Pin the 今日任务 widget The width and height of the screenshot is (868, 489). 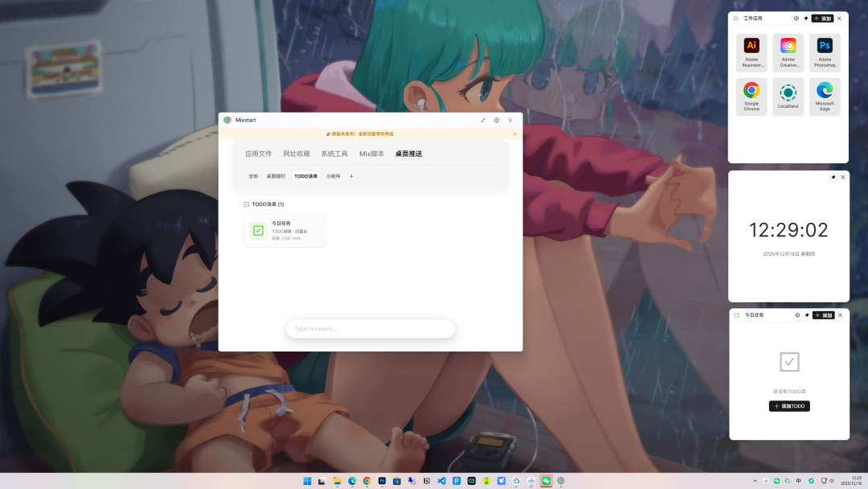(807, 315)
